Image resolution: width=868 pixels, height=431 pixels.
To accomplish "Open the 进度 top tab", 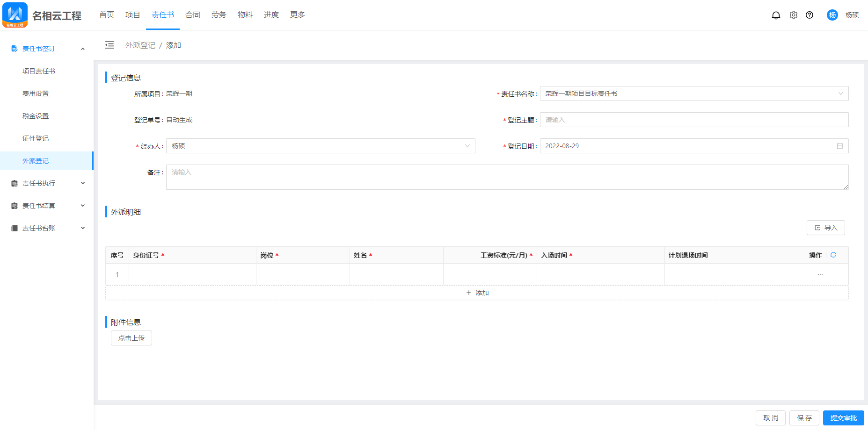I will [271, 15].
